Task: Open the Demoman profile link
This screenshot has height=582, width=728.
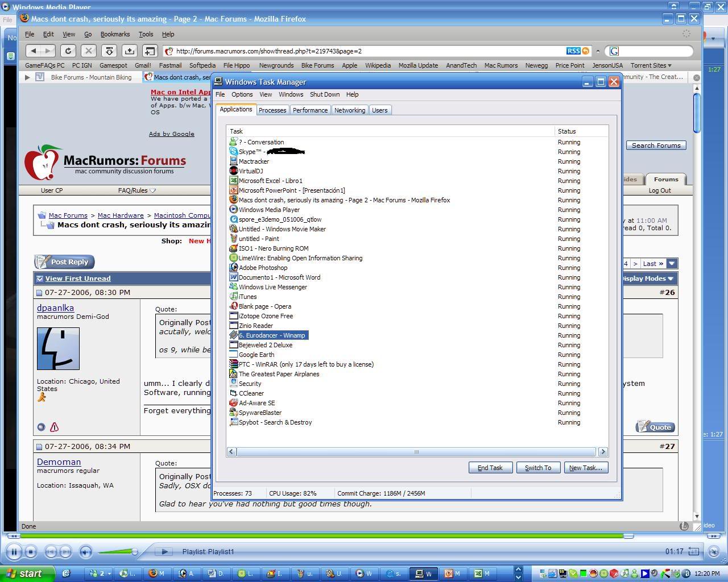Action: tap(59, 462)
